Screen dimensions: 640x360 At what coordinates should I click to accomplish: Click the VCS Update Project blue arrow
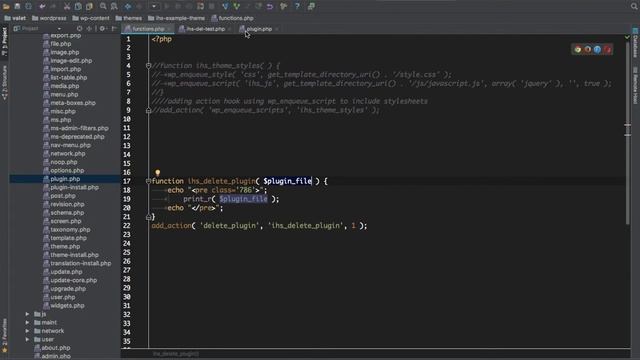(x=225, y=6)
